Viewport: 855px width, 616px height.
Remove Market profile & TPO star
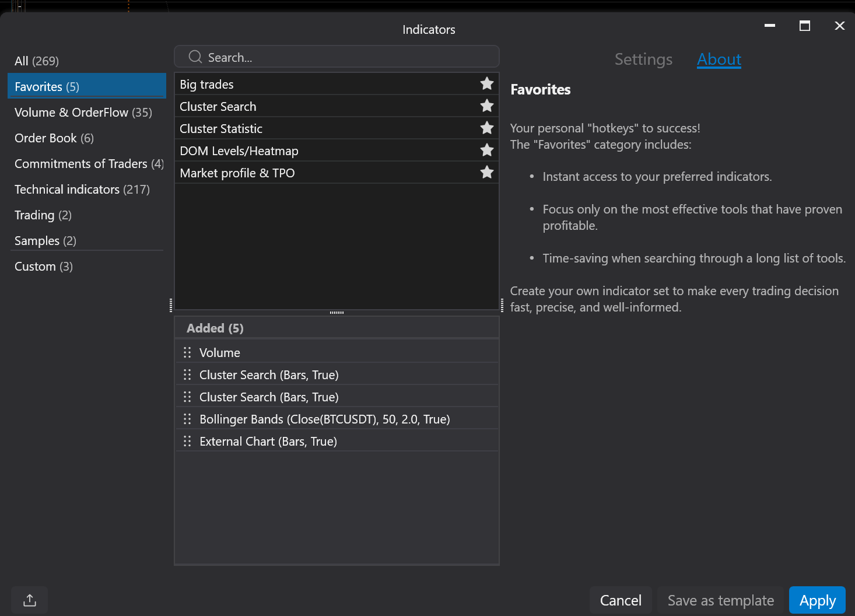click(x=486, y=173)
